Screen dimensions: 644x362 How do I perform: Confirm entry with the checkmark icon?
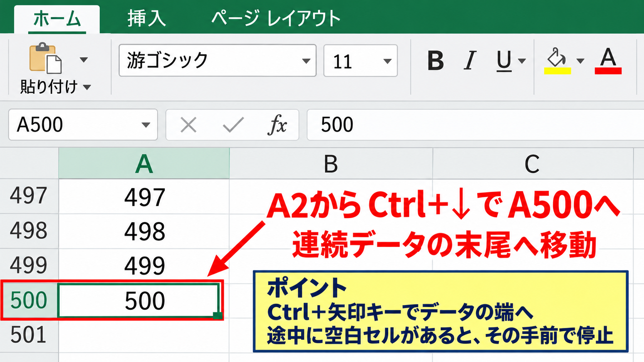(x=233, y=125)
